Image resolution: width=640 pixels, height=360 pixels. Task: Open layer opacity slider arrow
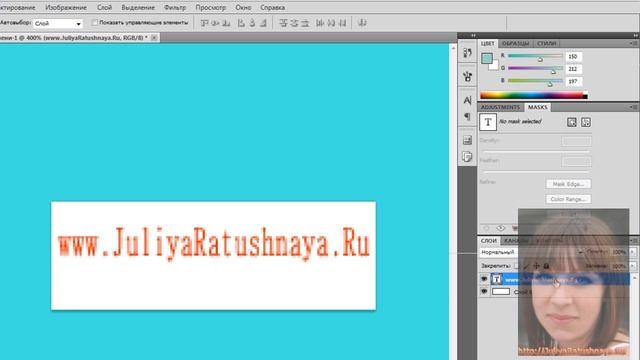point(632,252)
